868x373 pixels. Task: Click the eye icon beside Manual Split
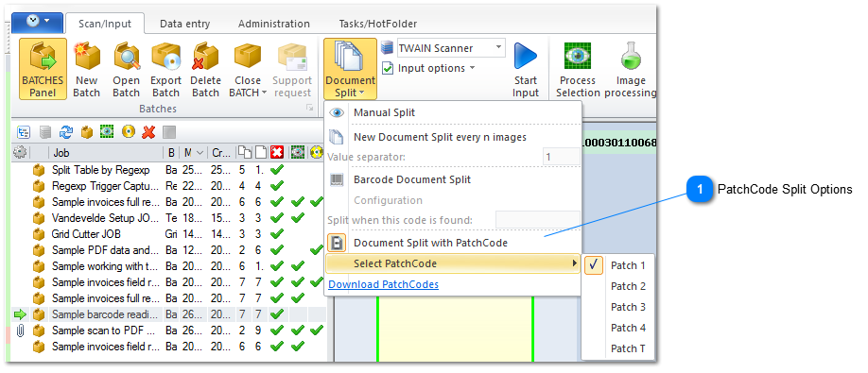click(337, 112)
